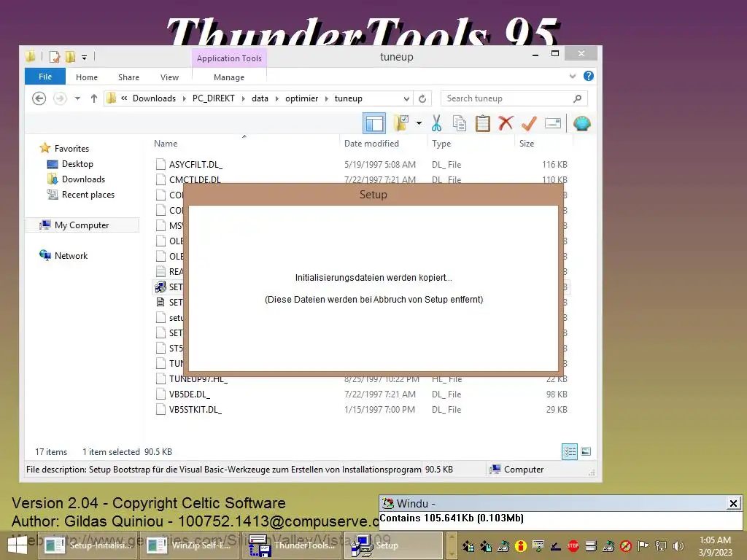Click the Help question mark icon

pos(589,76)
